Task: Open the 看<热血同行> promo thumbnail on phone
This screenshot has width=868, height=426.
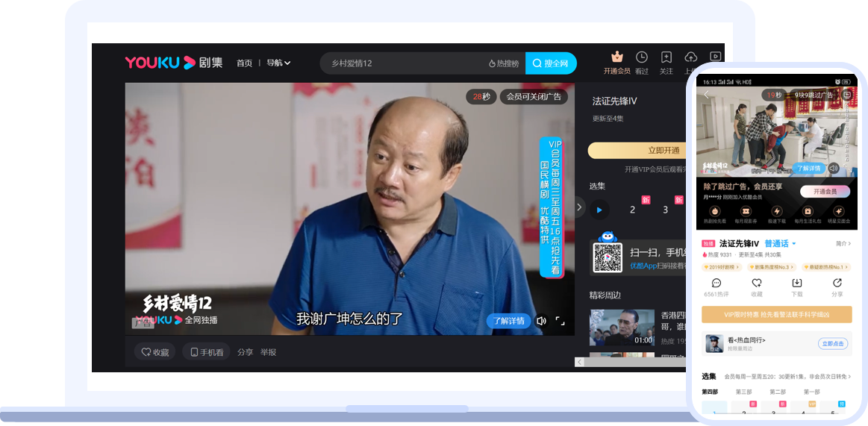Action: coord(715,344)
